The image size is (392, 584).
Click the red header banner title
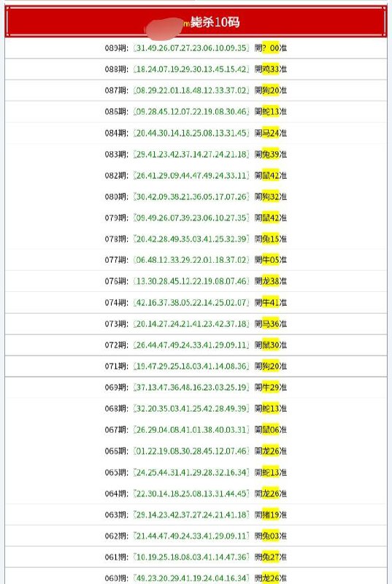(x=215, y=23)
